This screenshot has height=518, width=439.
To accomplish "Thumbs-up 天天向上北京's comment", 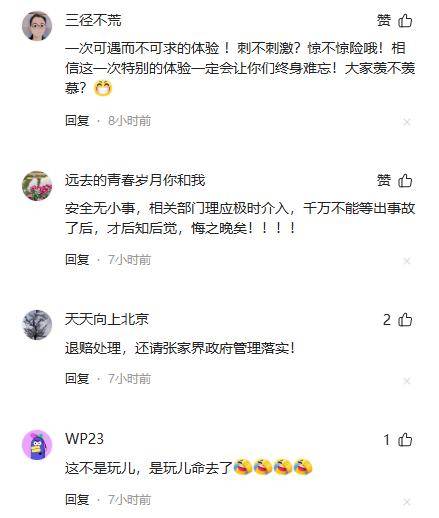I will (405, 320).
